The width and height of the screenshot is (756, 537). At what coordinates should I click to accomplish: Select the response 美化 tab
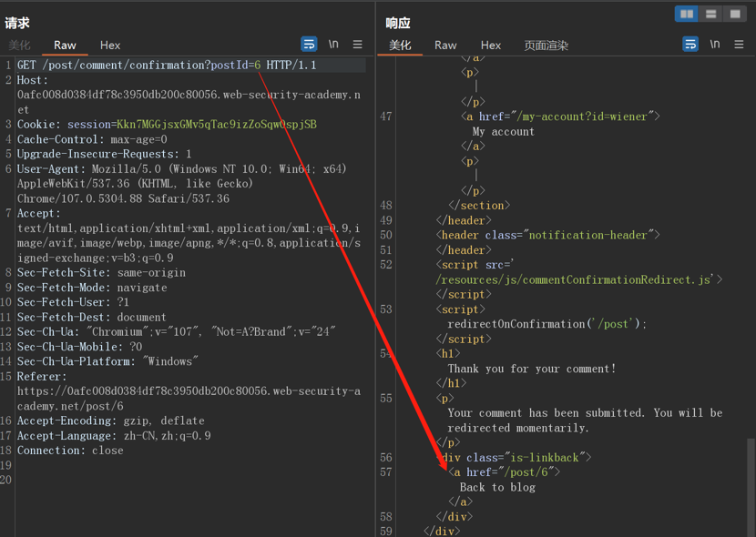tap(400, 46)
